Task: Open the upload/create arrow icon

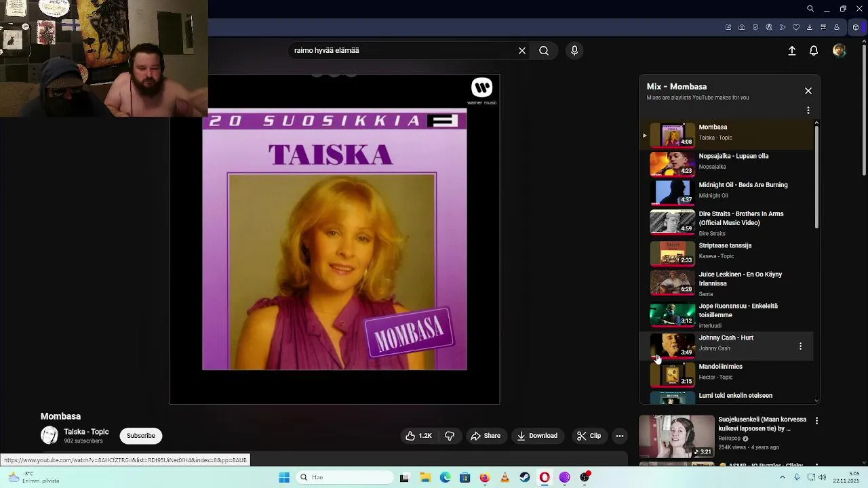Action: pos(792,51)
